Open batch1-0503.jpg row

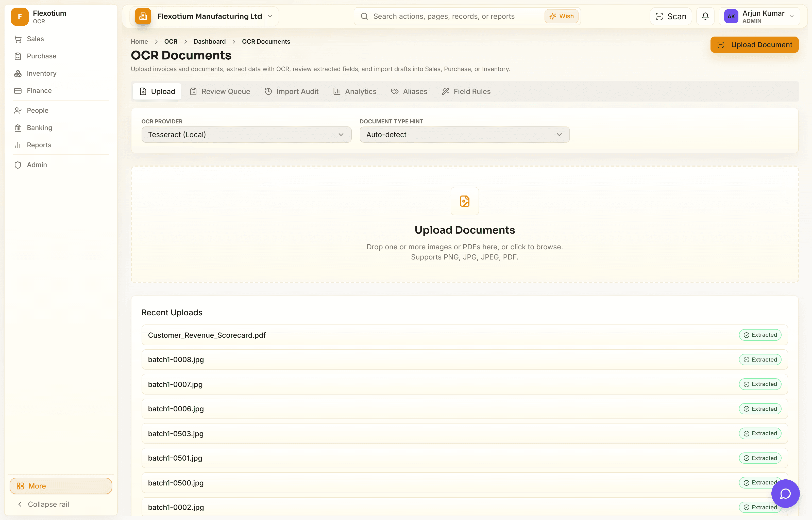[465, 434]
